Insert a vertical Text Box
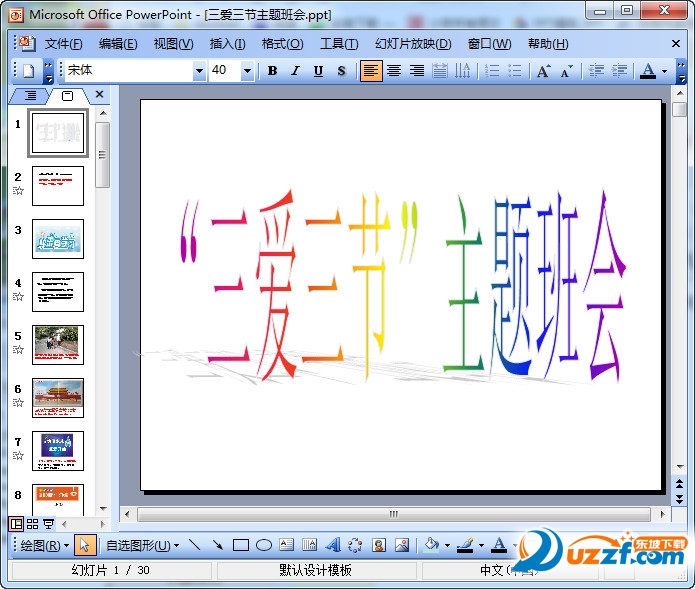695x589 pixels. [x=309, y=545]
